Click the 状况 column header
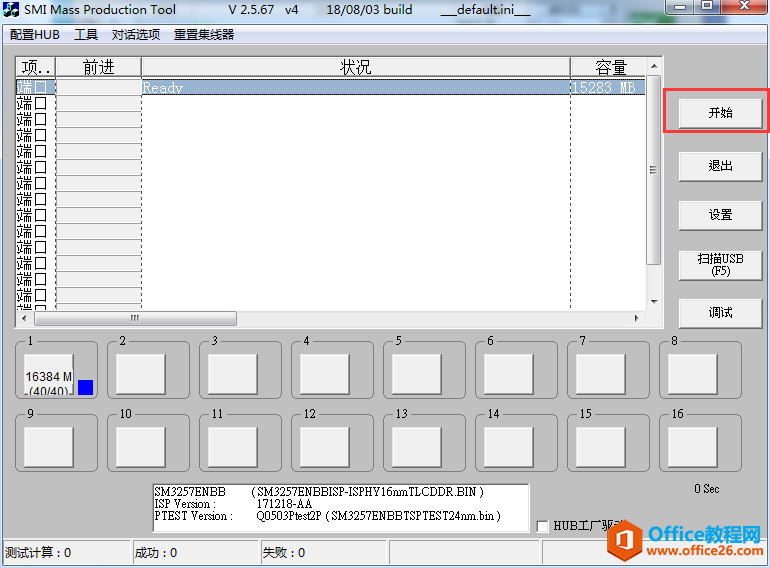Screen dimensions: 770x568 [356, 67]
